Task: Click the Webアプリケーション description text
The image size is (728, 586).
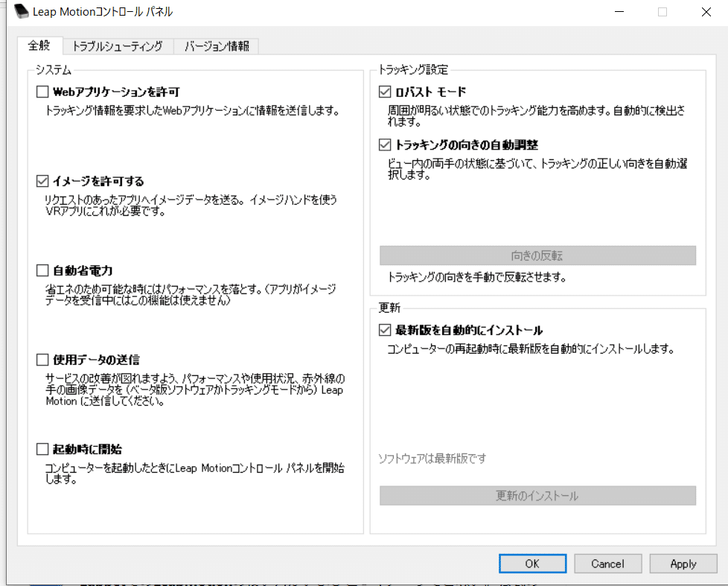Action: (x=193, y=110)
